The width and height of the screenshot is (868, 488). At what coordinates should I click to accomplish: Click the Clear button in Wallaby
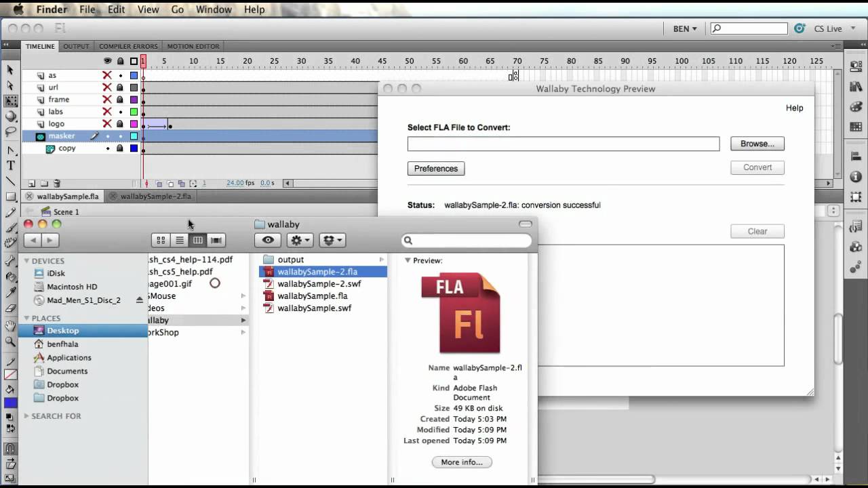757,231
